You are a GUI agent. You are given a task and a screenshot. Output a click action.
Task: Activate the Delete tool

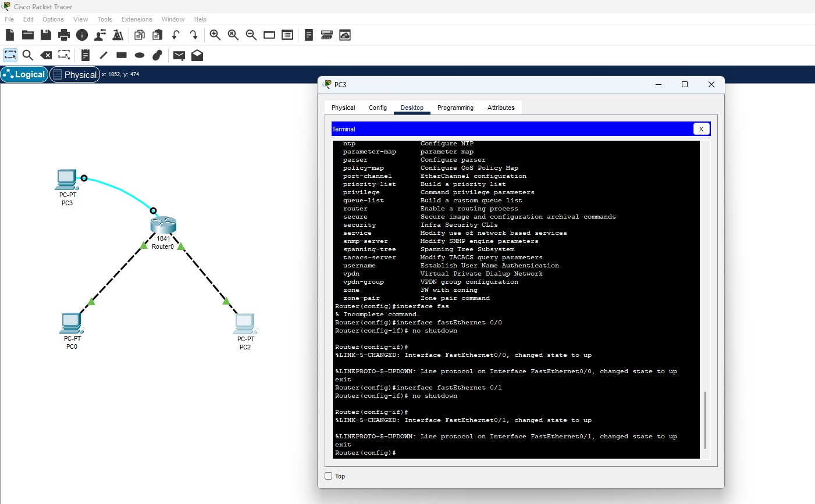click(x=46, y=55)
